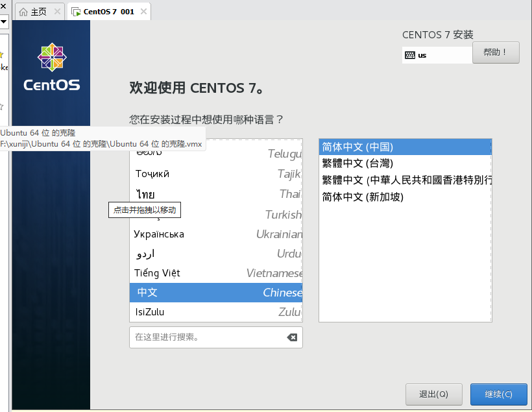
Task: Select Turkish in the language list
Action: 216,215
